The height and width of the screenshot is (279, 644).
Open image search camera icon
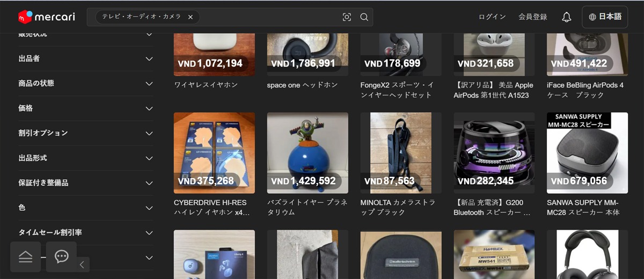pyautogui.click(x=347, y=17)
